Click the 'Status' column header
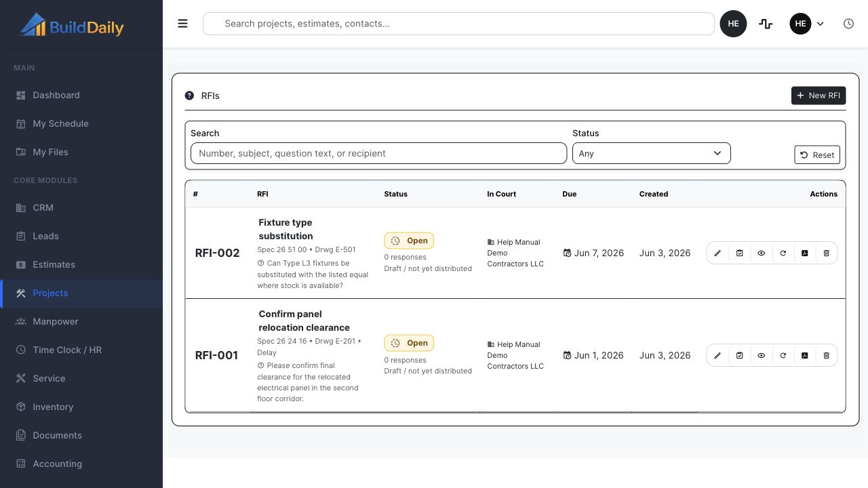Viewport: 868px width, 488px height. pos(396,194)
